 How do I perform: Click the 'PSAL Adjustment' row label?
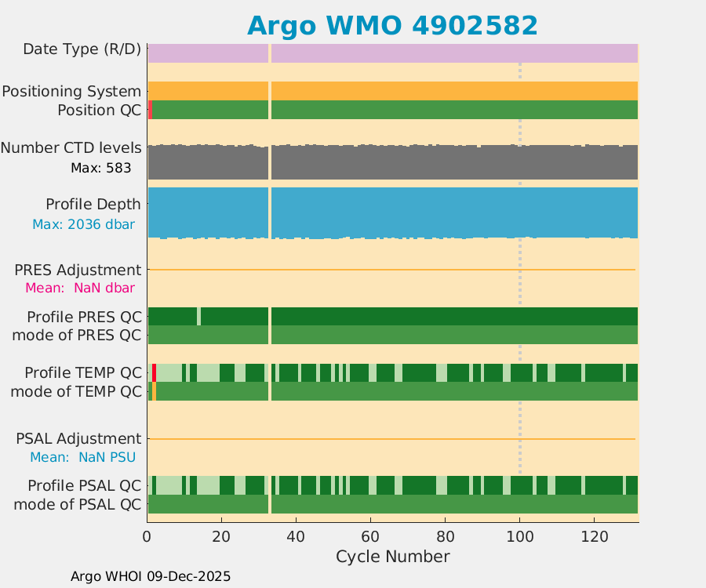click(78, 438)
